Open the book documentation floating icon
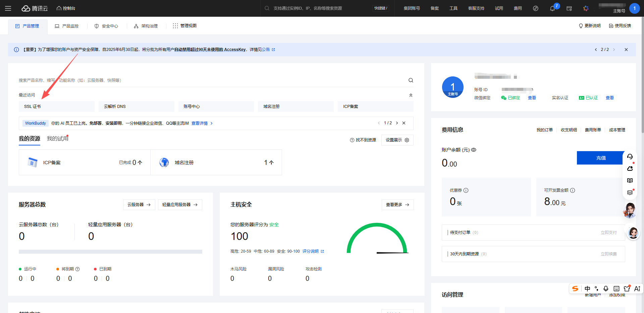Viewport: 644px width, 313px height. [x=630, y=181]
